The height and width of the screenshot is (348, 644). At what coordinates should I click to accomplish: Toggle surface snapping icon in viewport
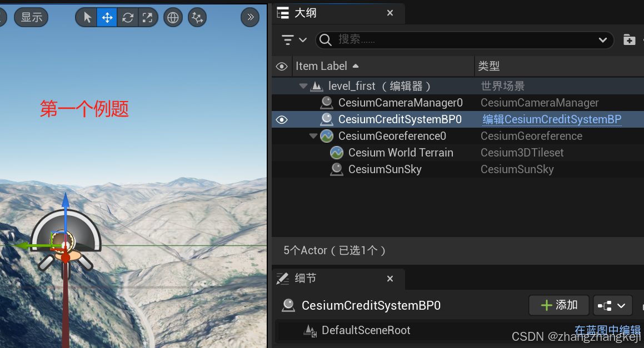tap(197, 17)
